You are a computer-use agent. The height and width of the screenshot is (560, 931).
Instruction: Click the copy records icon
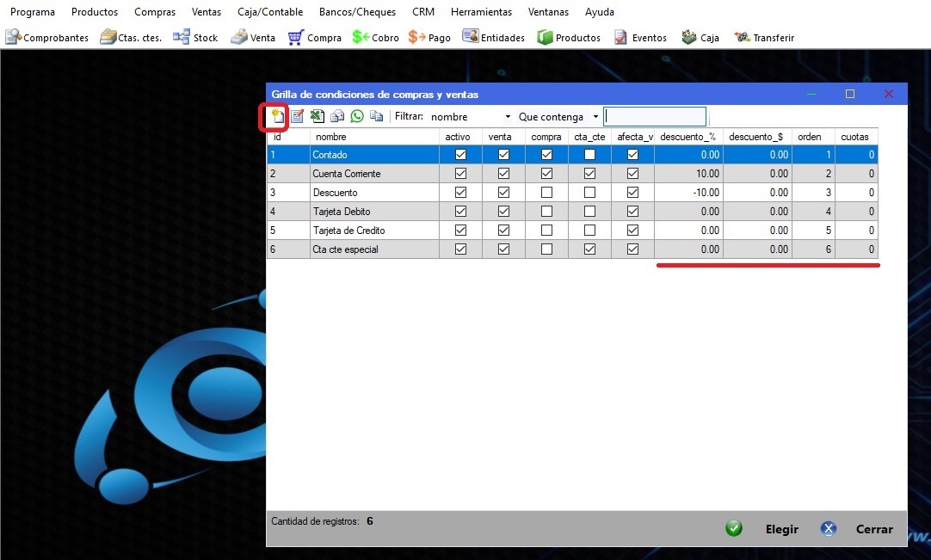[x=376, y=116]
